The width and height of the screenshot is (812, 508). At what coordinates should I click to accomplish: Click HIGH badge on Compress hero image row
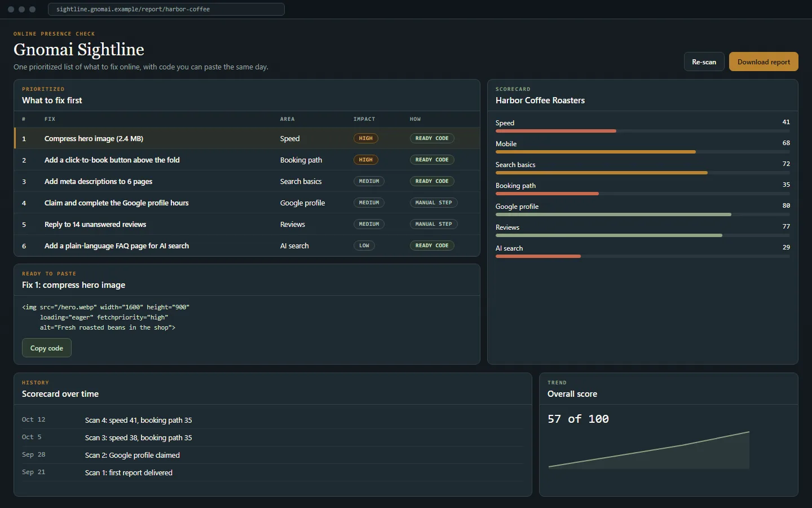(366, 138)
